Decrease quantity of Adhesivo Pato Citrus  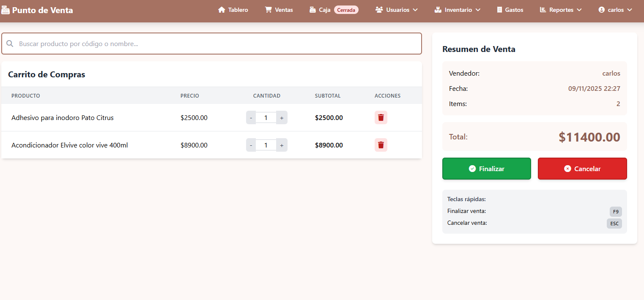251,117
